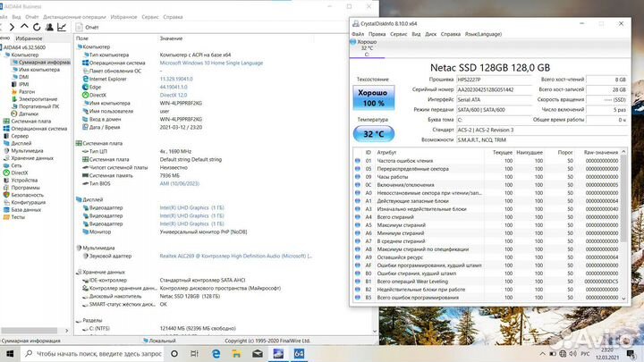
Task: Open the Программы tree category
Action: tap(21, 188)
